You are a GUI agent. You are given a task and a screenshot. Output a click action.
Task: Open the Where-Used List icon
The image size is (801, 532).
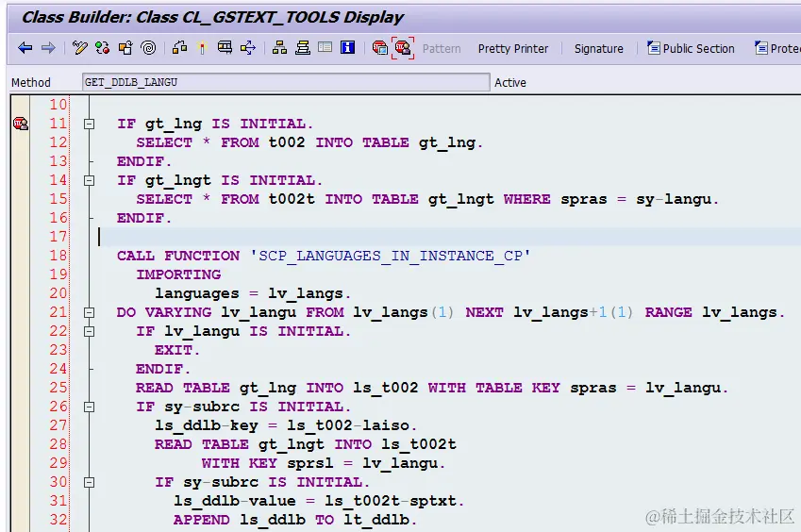pyautogui.click(x=225, y=48)
